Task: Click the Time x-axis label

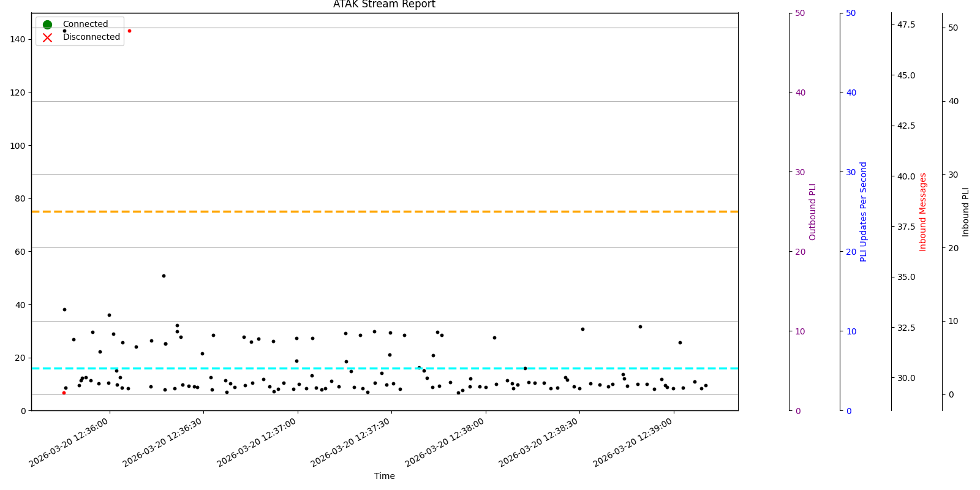Action: tap(385, 476)
